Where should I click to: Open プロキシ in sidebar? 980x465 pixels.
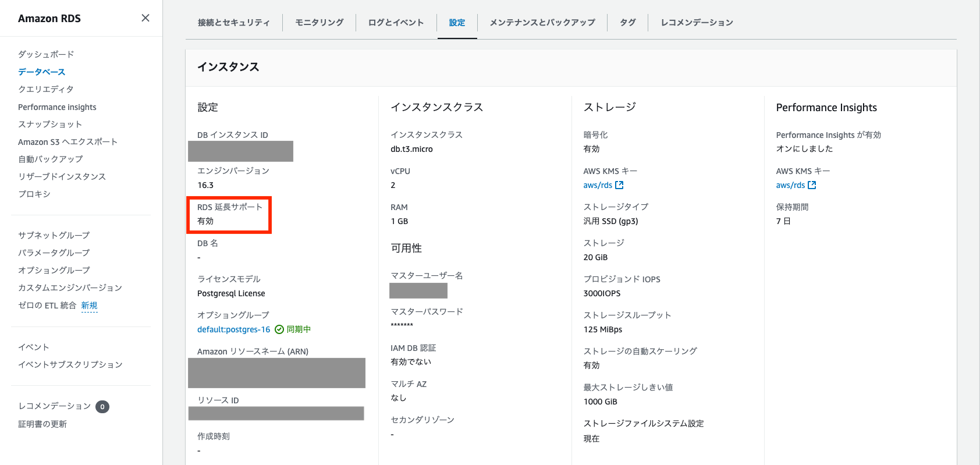[x=34, y=194]
